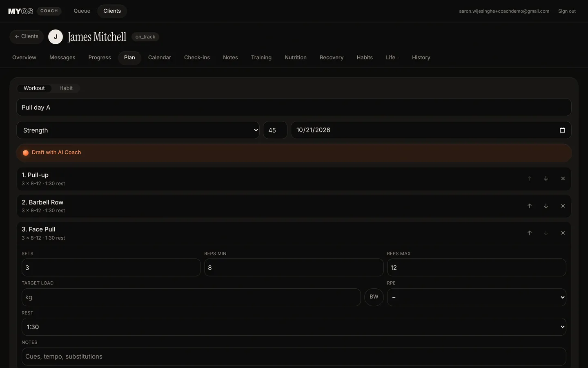Viewport: 588px width, 368px height.
Task: Open the Training tab
Action: [261, 58]
